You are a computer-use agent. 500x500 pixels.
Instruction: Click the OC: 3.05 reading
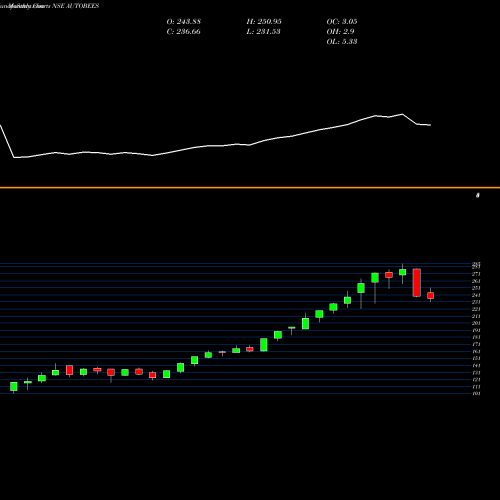coord(342,21)
